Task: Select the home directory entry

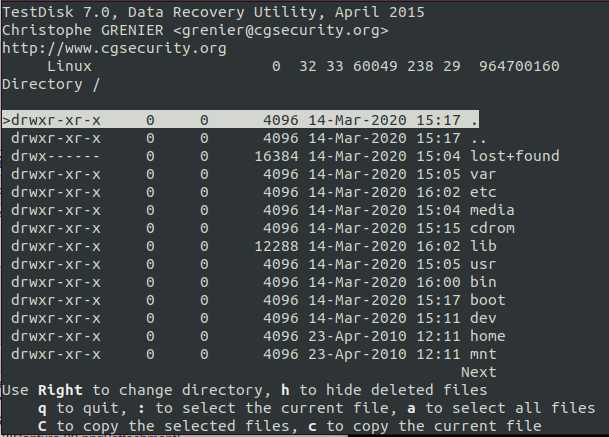Action: tap(488, 336)
